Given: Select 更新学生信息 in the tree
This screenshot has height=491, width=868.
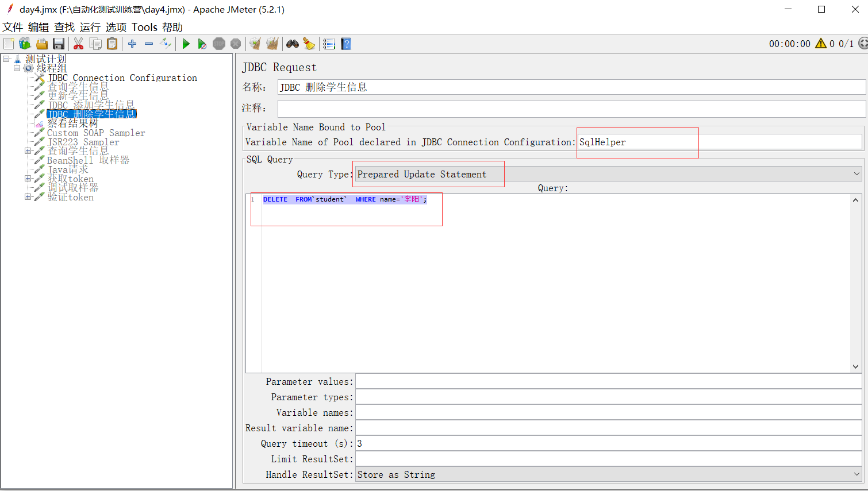Looking at the screenshot, I should [78, 96].
